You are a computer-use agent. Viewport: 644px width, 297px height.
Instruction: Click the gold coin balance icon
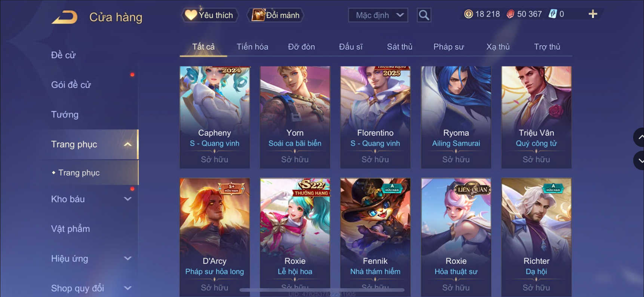click(468, 14)
